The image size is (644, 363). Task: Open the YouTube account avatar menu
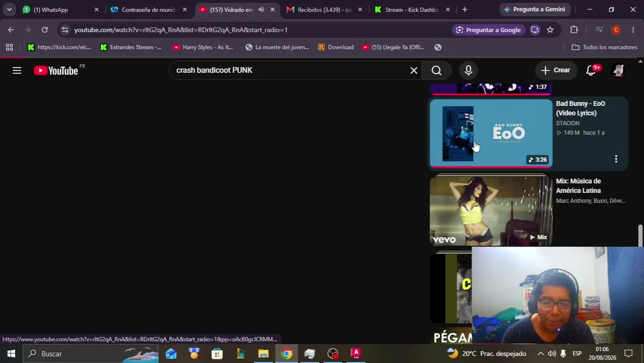pyautogui.click(x=618, y=71)
